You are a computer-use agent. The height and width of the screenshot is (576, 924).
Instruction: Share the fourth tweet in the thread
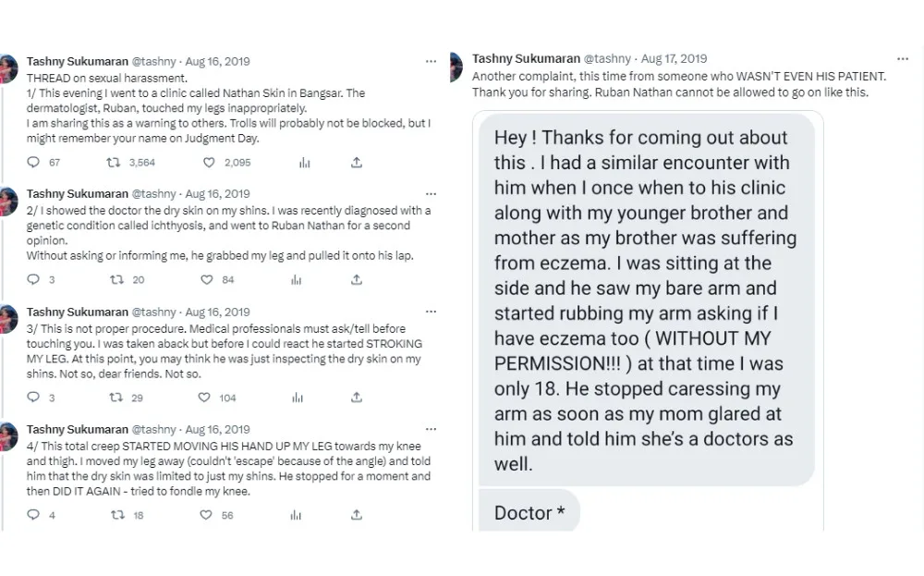point(357,515)
